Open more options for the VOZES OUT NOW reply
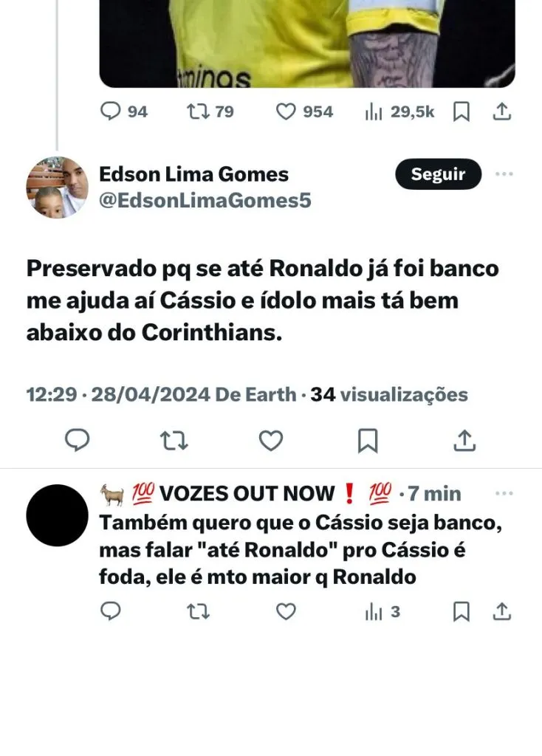The height and width of the screenshot is (756, 542). tap(504, 493)
